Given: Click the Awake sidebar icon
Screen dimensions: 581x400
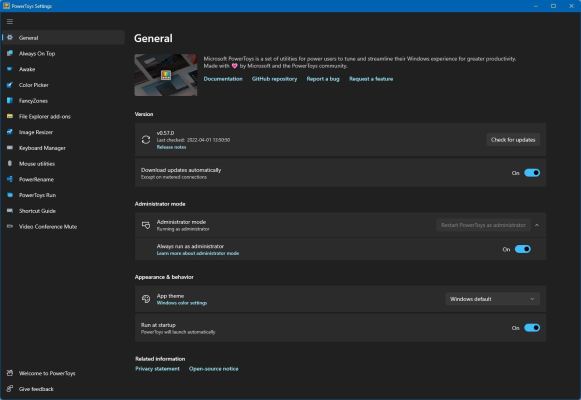Looking at the screenshot, I should click(x=10, y=69).
